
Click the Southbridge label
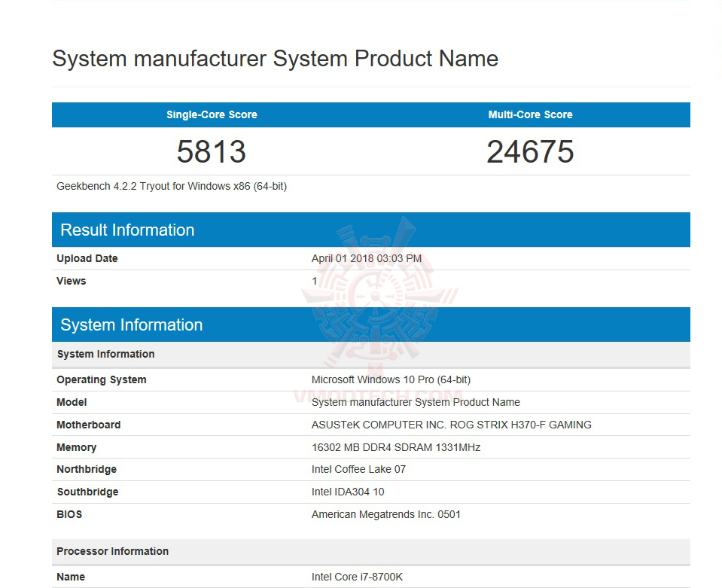coord(88,492)
